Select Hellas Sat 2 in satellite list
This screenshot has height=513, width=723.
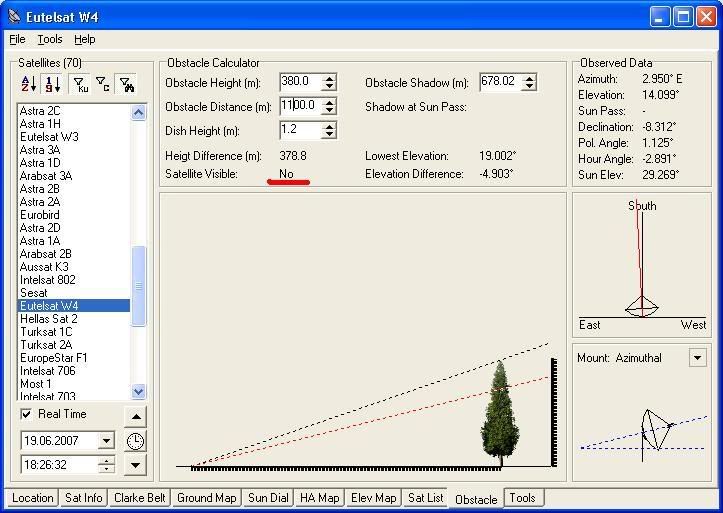coord(74,319)
